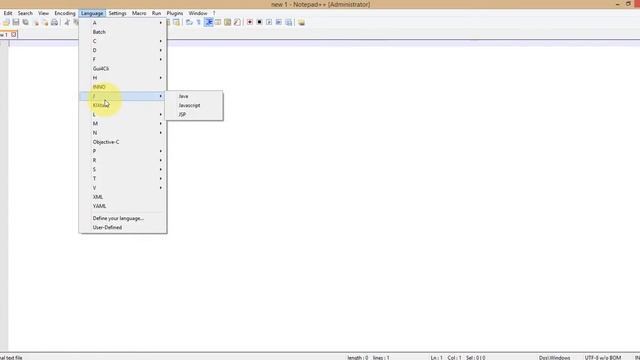Image resolution: width=640 pixels, height=360 pixels.
Task: Expand the D languages submenu
Action: [x=123, y=50]
